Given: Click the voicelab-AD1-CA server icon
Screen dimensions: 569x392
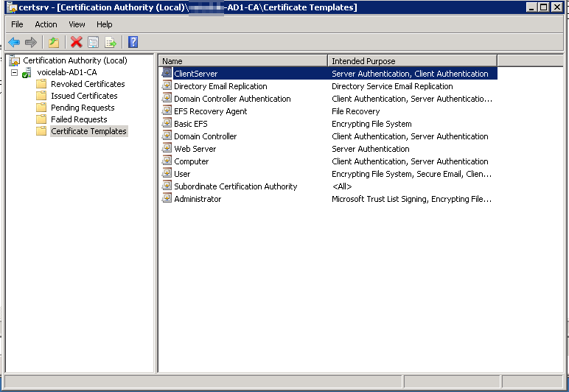Looking at the screenshot, I should (27, 72).
